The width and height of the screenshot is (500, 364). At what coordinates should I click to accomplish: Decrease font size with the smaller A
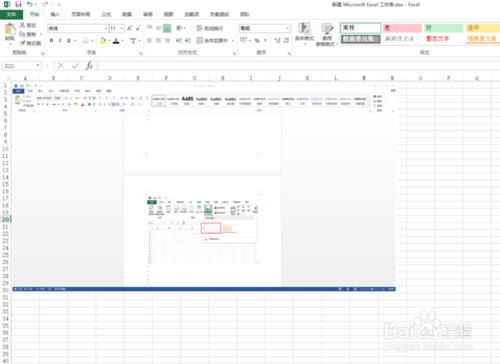pos(138,28)
